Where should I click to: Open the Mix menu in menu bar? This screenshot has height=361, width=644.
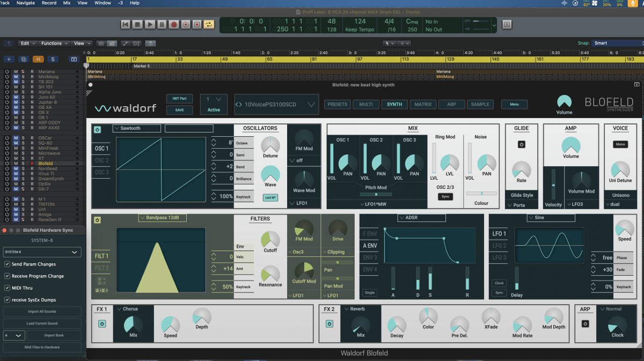pos(67,3)
